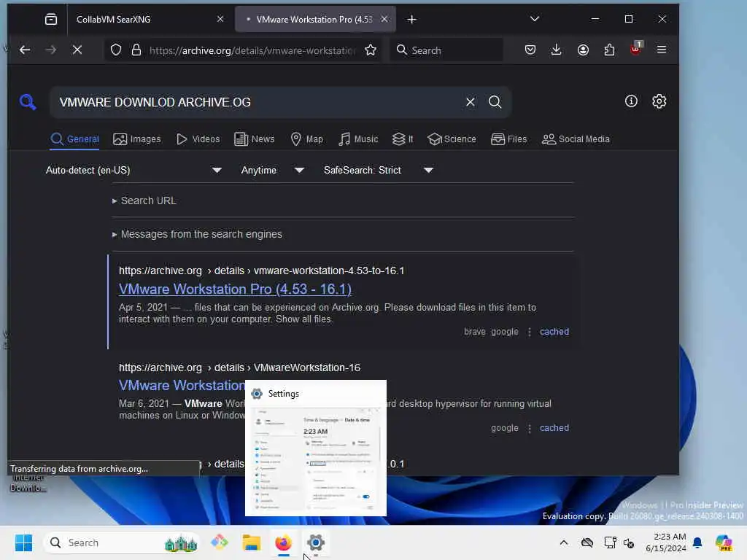
Task: Open the Windows Start menu
Action: 23,542
